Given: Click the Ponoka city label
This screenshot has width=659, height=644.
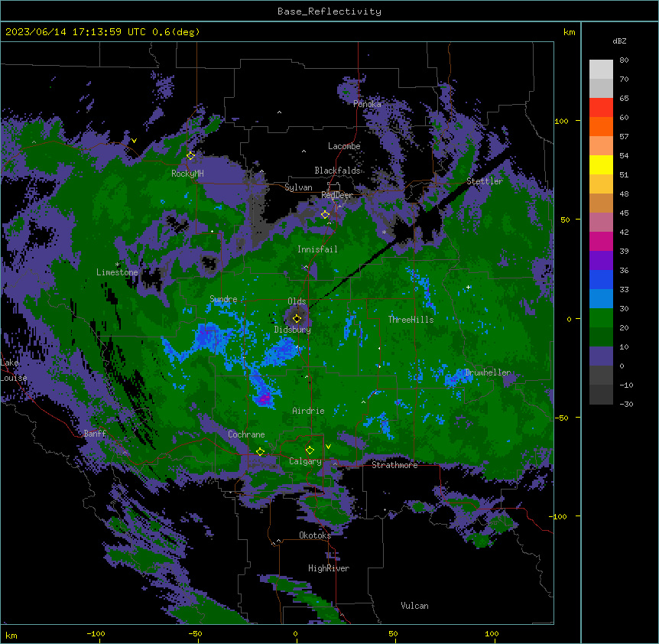Looking at the screenshot, I should tap(367, 104).
